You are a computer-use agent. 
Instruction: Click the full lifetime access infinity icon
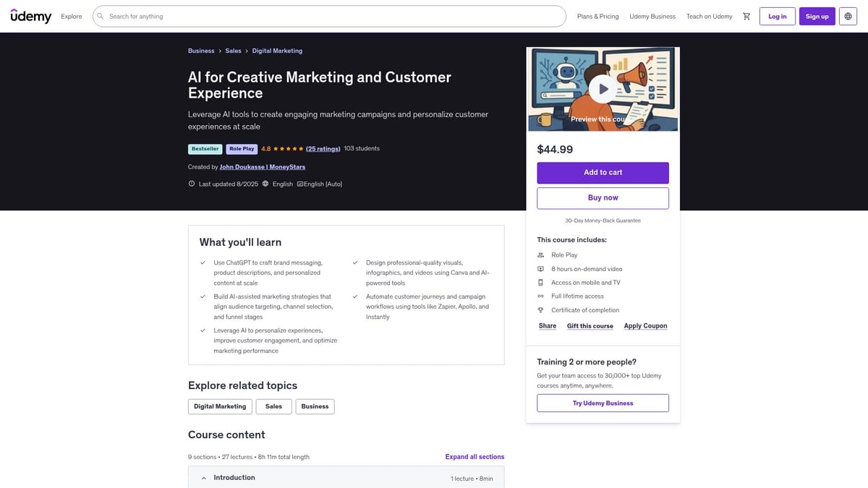[540, 295]
